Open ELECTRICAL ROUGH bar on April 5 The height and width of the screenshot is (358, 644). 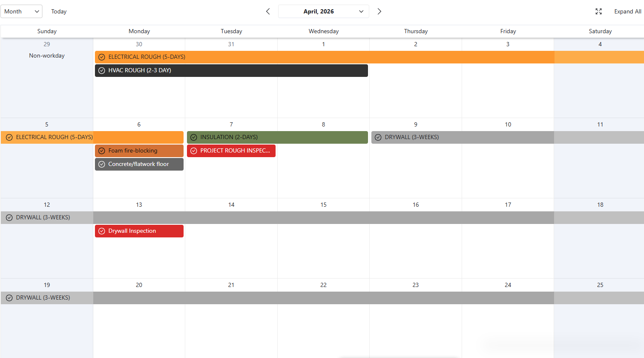click(92, 137)
